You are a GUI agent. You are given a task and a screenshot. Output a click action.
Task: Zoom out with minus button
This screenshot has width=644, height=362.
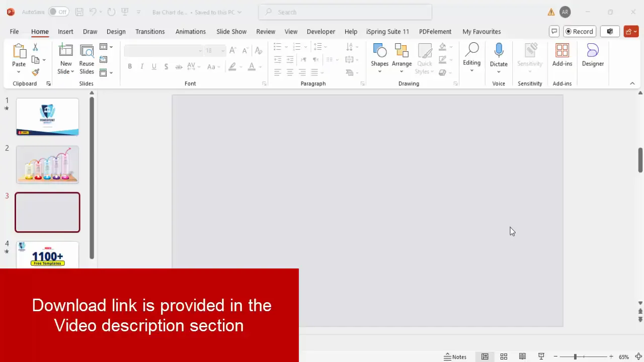click(555, 356)
